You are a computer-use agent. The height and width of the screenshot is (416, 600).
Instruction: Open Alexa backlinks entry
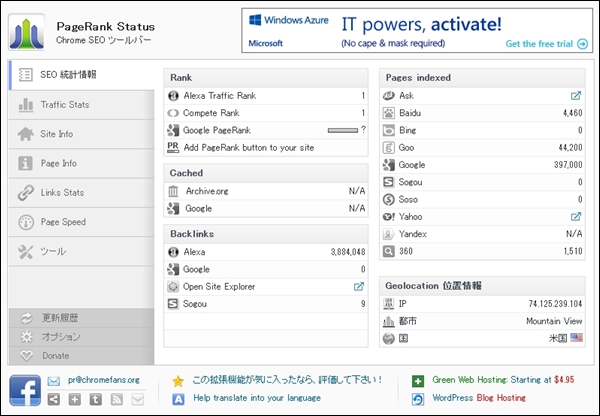pos(266,252)
